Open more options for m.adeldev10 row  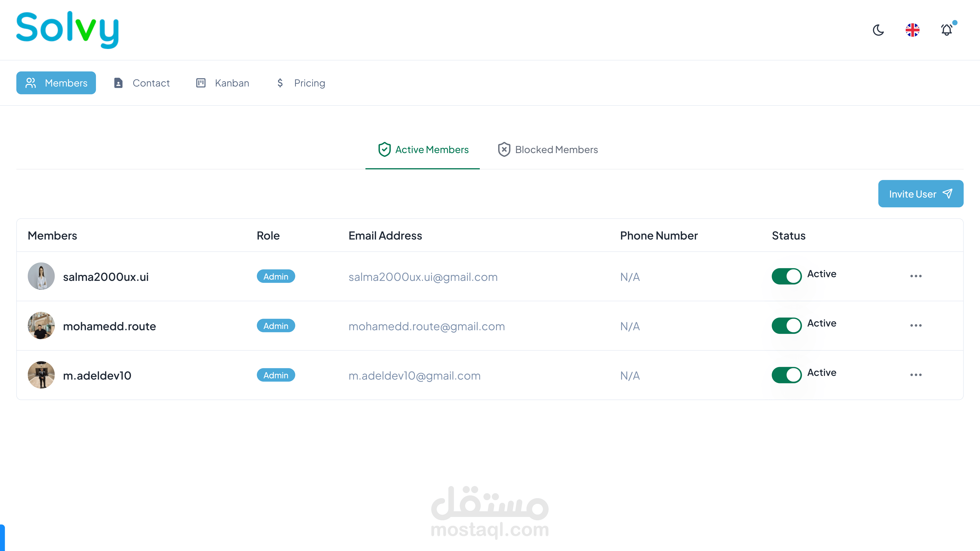916,375
